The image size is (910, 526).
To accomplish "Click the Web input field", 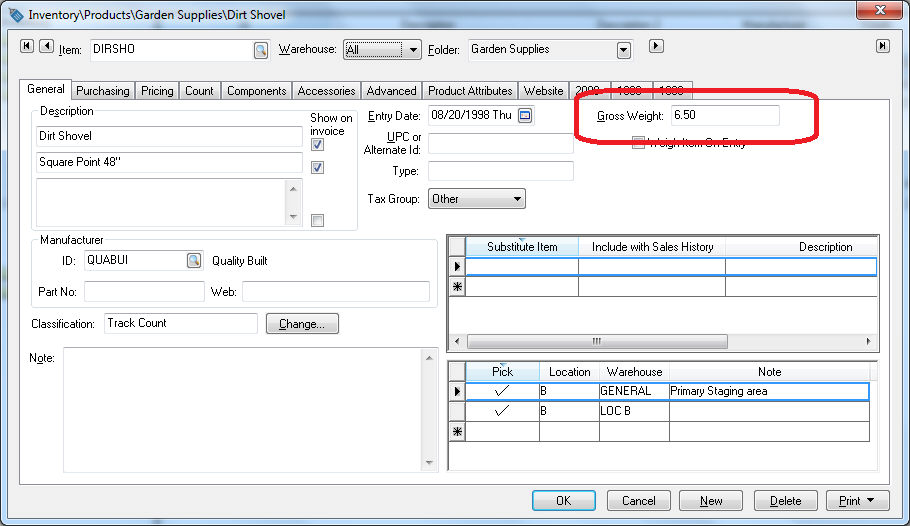I will pyautogui.click(x=335, y=291).
